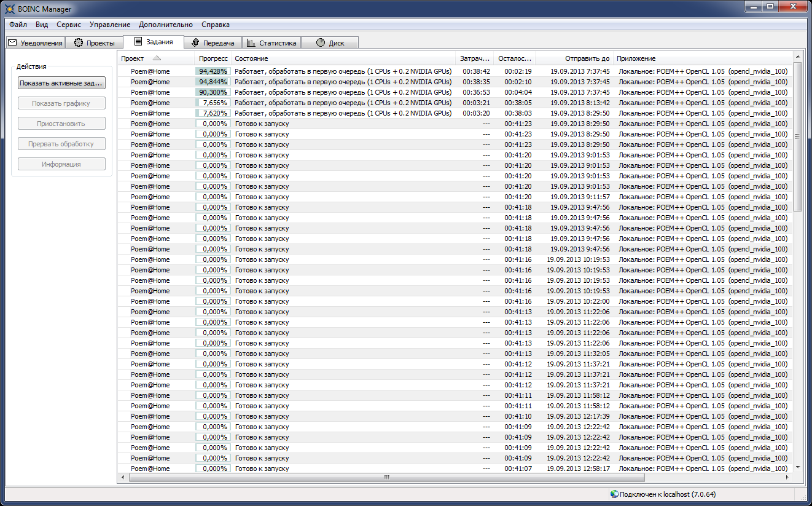Click the Показать активные зад... button
Viewport: 812px width, 506px height.
point(61,83)
